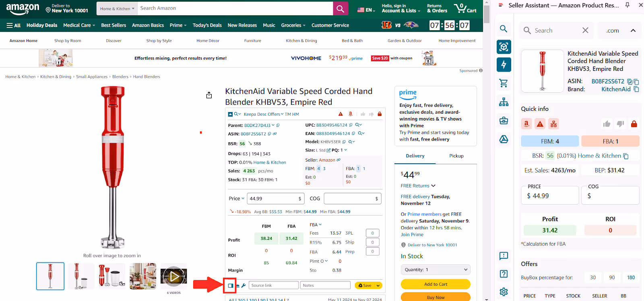644x301 pixels.
Task: Open the feedback chat icon in sidebar
Action: click(x=504, y=256)
